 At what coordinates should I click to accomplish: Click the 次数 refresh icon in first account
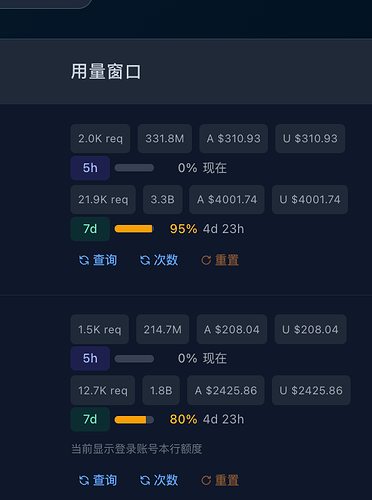pos(145,260)
